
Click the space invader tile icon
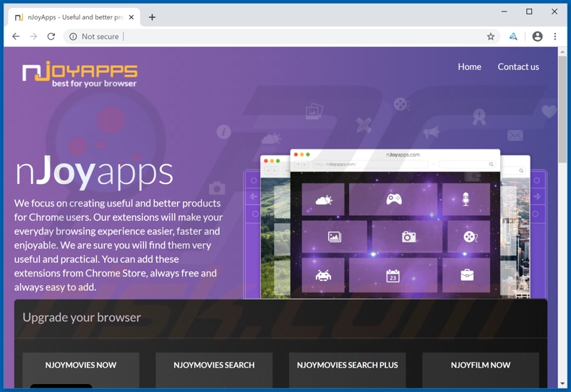(323, 275)
